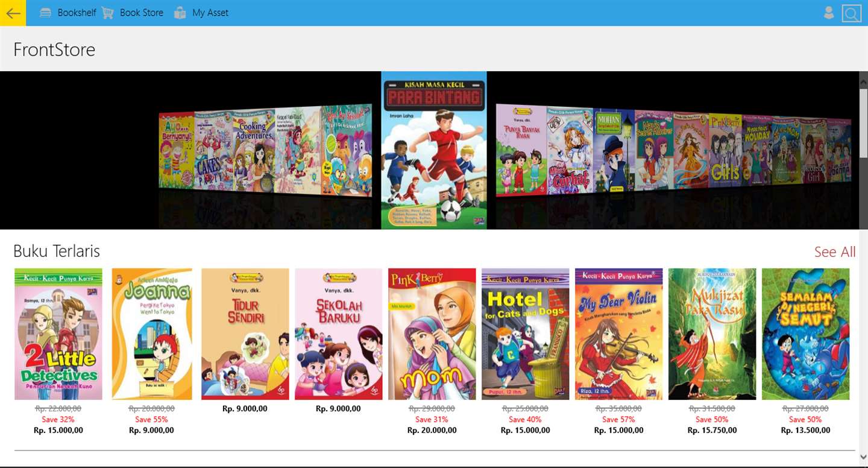This screenshot has height=468, width=868.
Task: Select Semalam di Negeri Semut book
Action: coord(806,334)
